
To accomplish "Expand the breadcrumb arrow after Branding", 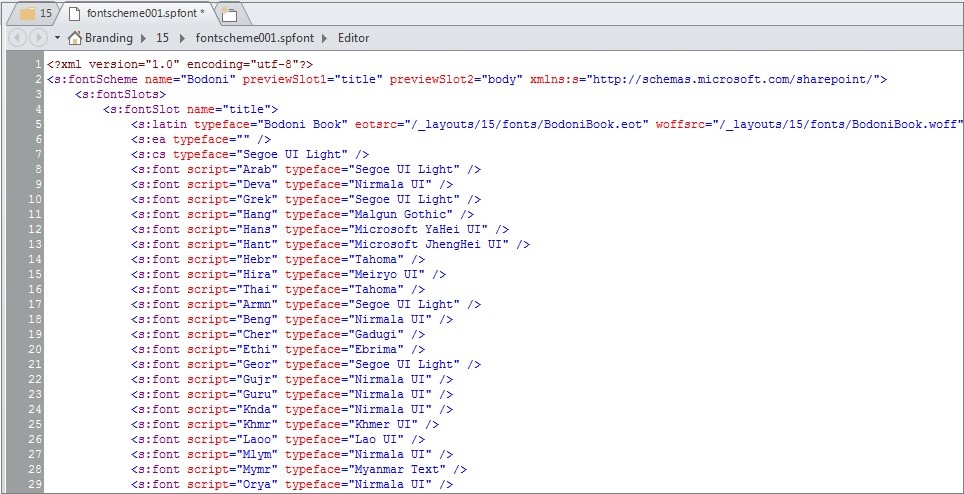I will pyautogui.click(x=144, y=38).
